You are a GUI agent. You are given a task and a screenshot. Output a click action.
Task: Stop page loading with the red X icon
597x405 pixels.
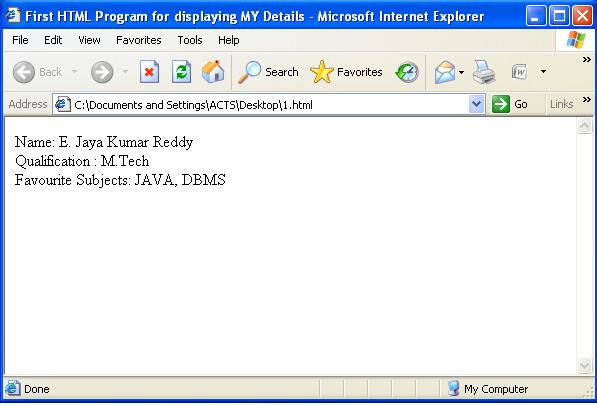click(x=149, y=72)
